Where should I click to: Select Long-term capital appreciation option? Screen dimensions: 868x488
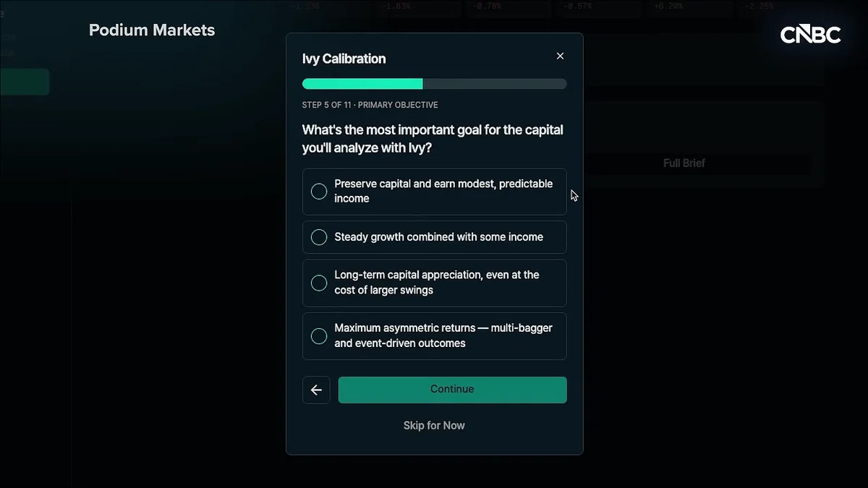point(434,283)
